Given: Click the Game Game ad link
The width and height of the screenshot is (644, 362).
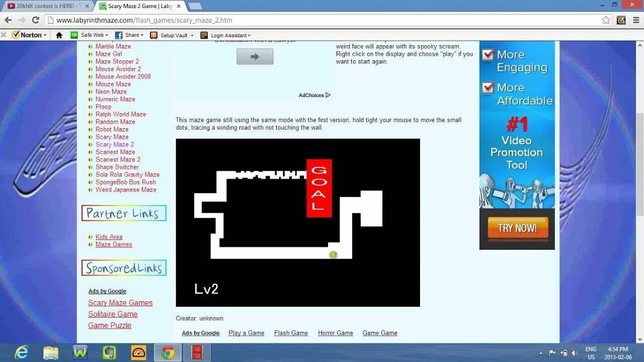Looking at the screenshot, I should (x=380, y=333).
